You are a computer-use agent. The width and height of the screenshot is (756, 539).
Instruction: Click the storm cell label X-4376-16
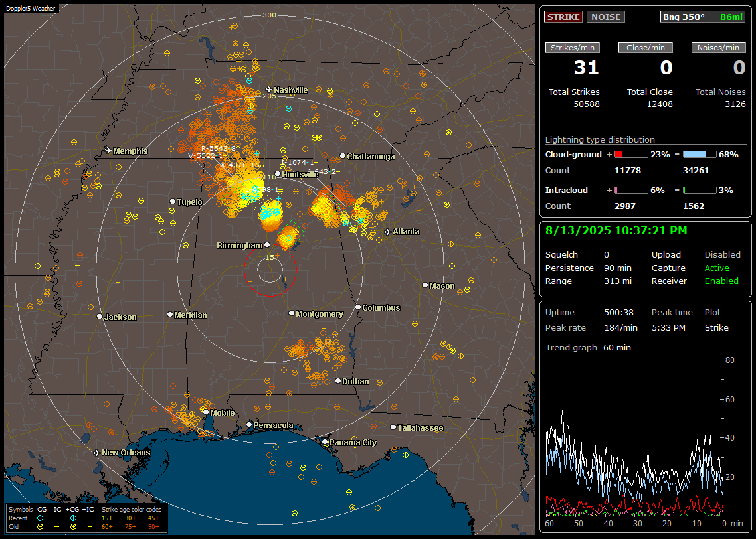tap(240, 165)
